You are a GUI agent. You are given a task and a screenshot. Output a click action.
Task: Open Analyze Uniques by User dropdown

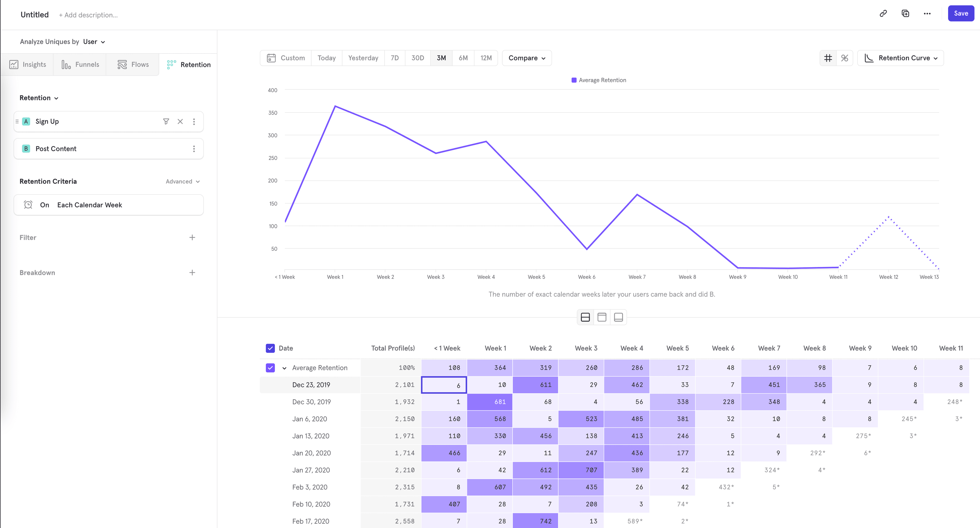94,42
